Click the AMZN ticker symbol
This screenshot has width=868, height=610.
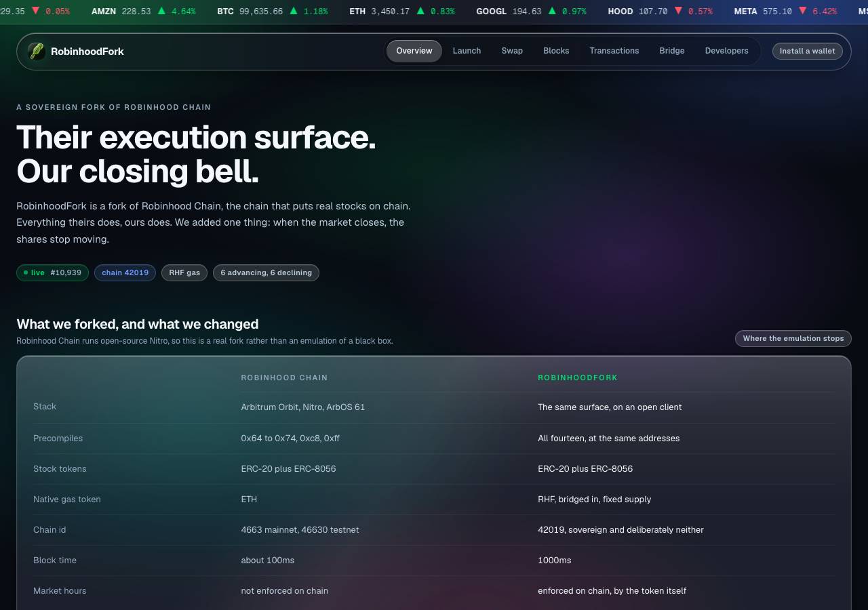pos(104,12)
